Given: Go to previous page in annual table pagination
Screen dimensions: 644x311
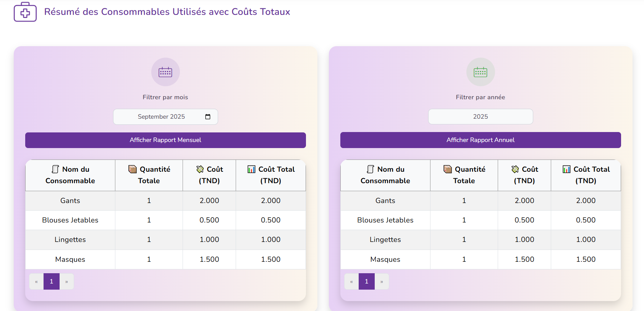Looking at the screenshot, I should coord(351,282).
